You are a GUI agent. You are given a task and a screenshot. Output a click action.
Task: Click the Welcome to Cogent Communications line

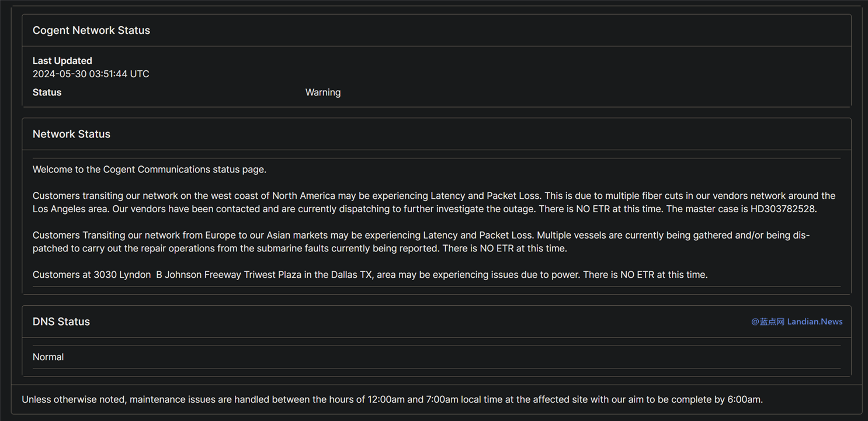pyautogui.click(x=150, y=170)
